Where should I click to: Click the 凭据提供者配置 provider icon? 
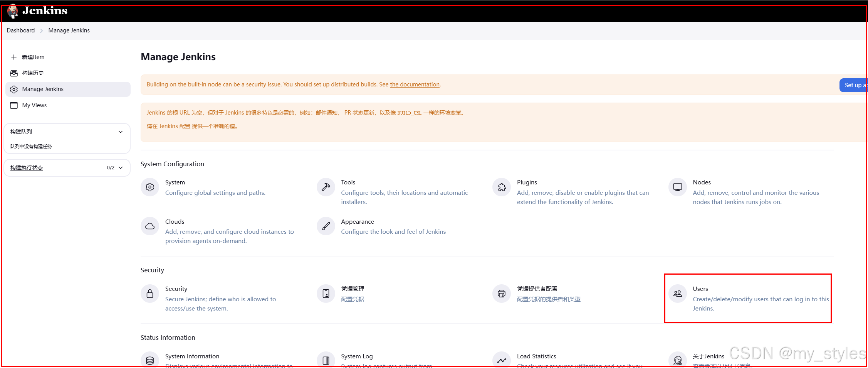502,294
